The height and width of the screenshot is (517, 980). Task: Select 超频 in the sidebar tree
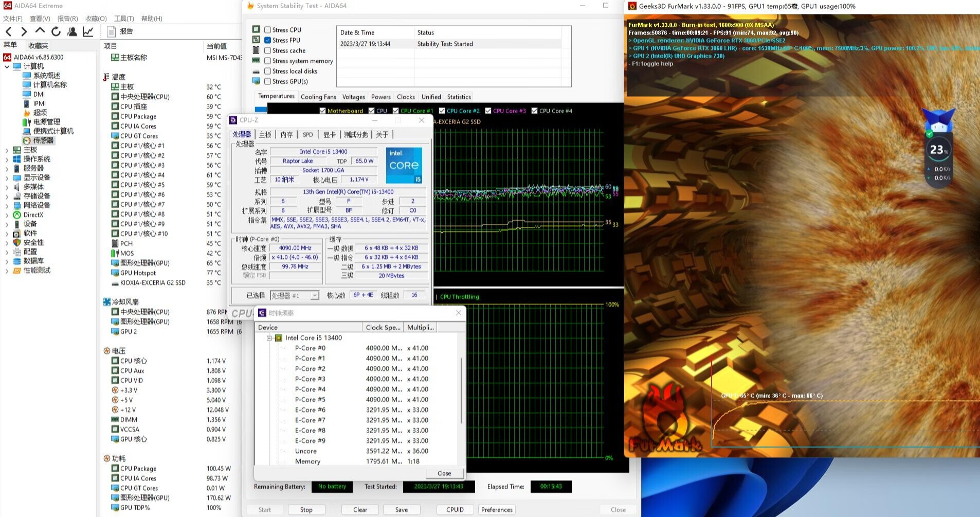[40, 113]
